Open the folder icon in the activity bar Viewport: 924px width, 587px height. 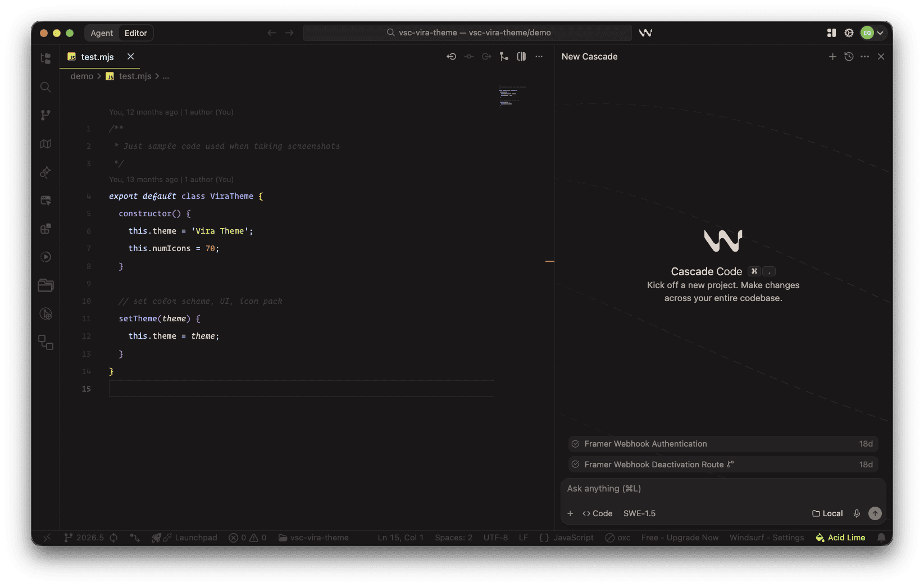click(45, 285)
